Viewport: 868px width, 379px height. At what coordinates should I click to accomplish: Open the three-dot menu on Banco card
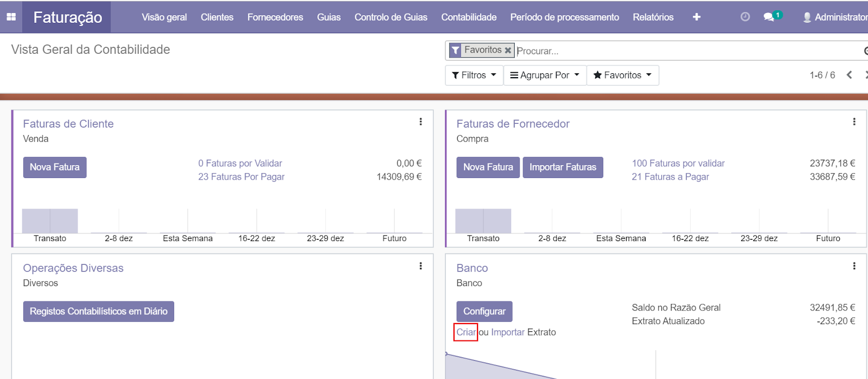pos(854,266)
